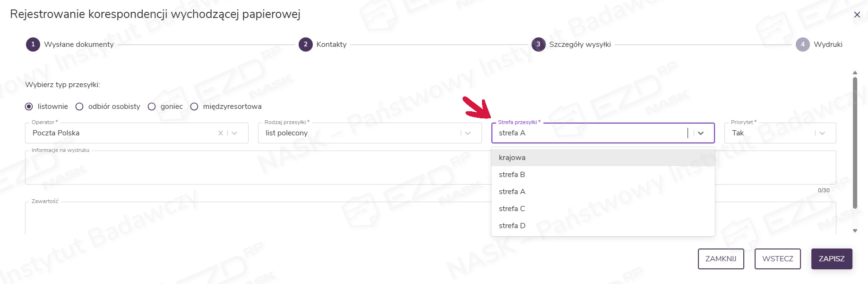The height and width of the screenshot is (284, 868).
Task: Close the dialog with the X icon
Action: pyautogui.click(x=857, y=15)
